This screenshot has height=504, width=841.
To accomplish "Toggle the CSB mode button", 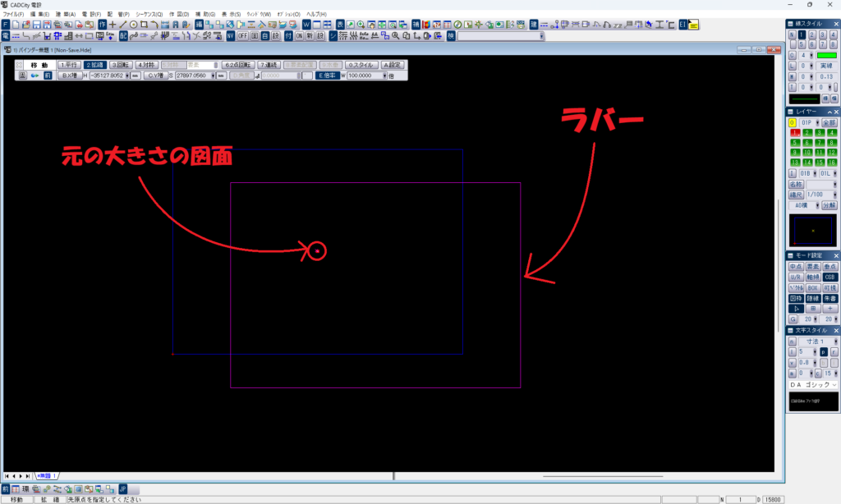I will [830, 277].
